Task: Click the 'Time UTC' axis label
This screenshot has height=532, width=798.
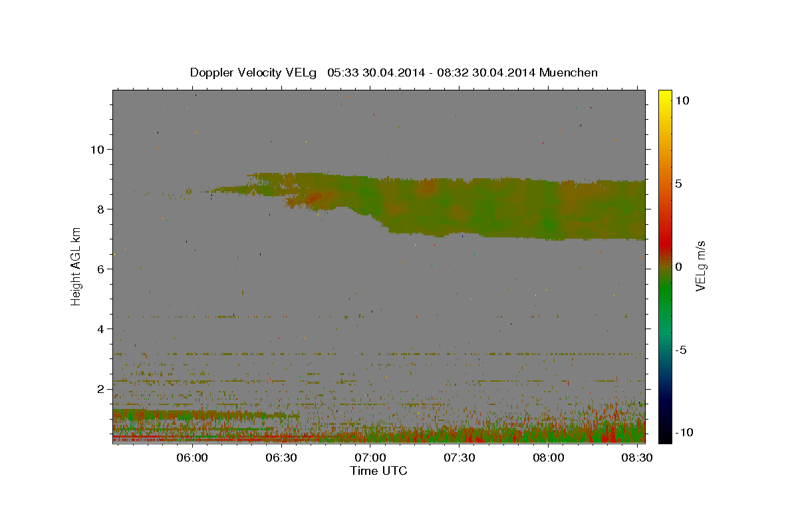Action: tap(378, 471)
